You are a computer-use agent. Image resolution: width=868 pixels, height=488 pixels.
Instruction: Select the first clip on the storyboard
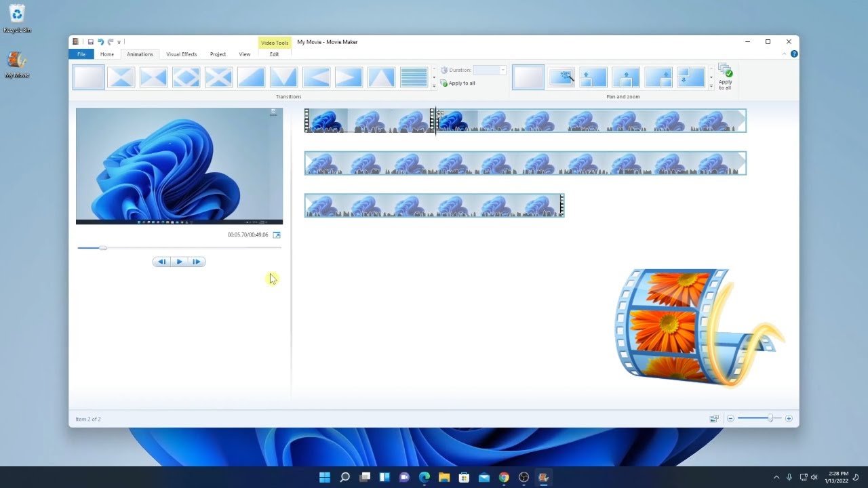pyautogui.click(x=370, y=121)
